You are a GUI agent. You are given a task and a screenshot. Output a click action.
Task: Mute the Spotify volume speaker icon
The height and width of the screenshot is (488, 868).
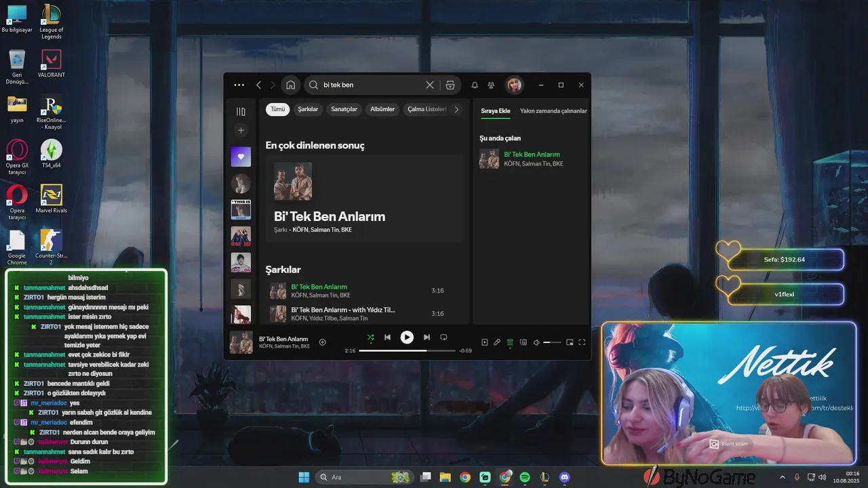point(536,342)
